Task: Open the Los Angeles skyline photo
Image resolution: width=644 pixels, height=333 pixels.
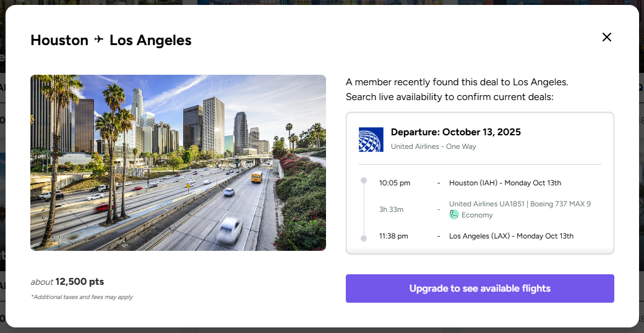Action: [178, 162]
